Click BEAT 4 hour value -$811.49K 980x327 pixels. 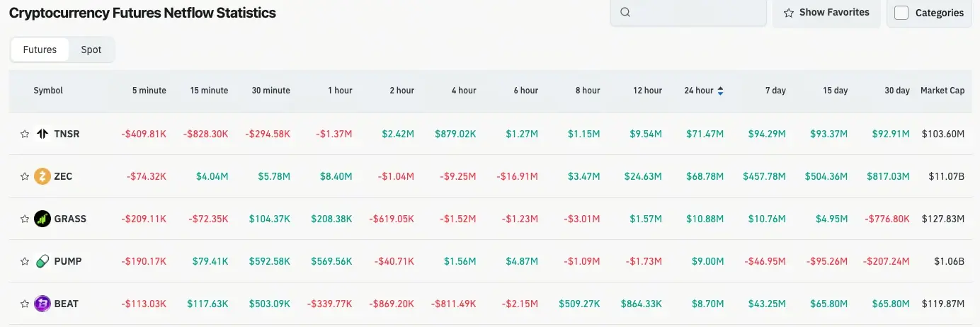tap(453, 304)
